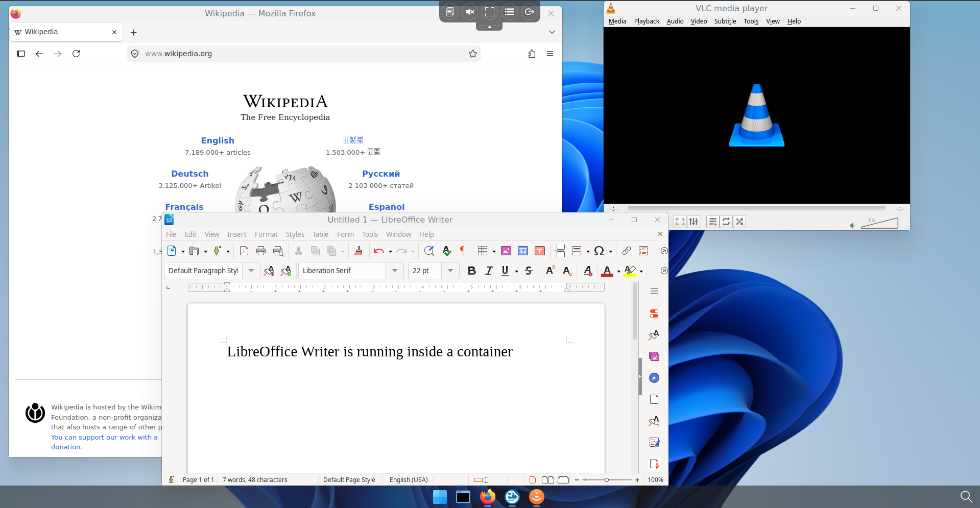Screen dimensions: 980x508
Task: Open VLC extended settings equalizer icon
Action: [694, 222]
